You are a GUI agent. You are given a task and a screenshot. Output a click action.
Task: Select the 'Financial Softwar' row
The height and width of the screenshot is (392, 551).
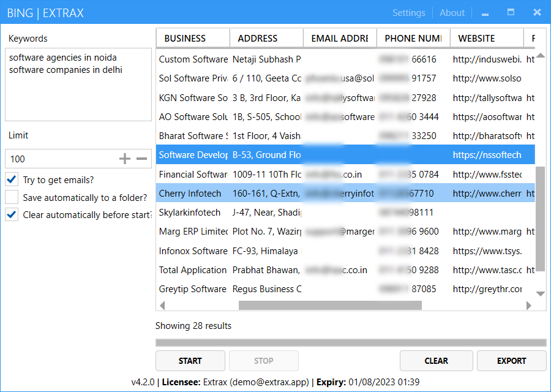pyautogui.click(x=346, y=174)
